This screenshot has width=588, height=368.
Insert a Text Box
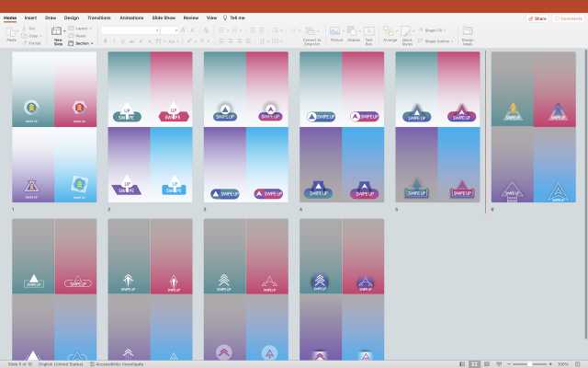[x=369, y=31]
